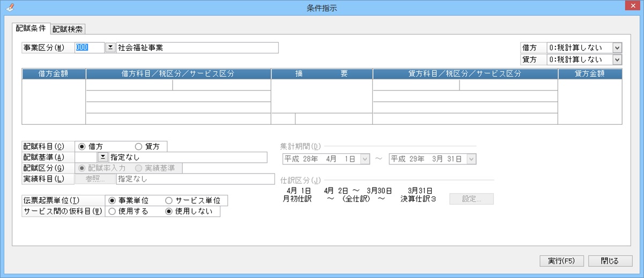
Task: Expand the 借方 tax calculation dropdown
Action: tap(617, 48)
